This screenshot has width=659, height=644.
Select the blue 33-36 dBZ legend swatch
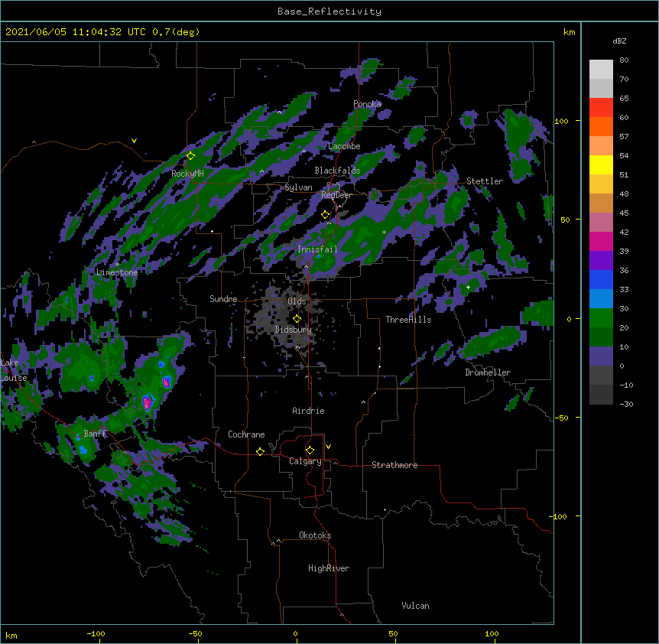(601, 279)
